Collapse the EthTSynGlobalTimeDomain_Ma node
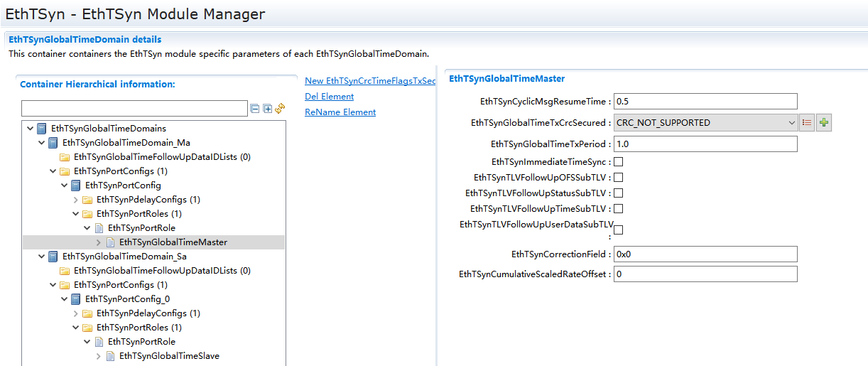Screen dimensions: 868x366 (x=41, y=143)
